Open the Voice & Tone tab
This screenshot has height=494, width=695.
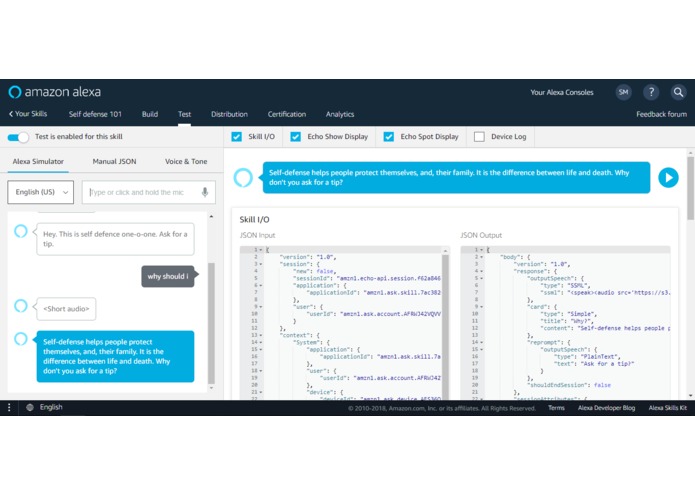pyautogui.click(x=186, y=161)
